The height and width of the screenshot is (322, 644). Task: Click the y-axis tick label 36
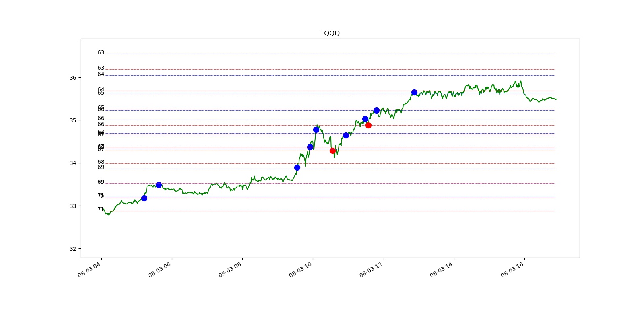[x=73, y=78]
